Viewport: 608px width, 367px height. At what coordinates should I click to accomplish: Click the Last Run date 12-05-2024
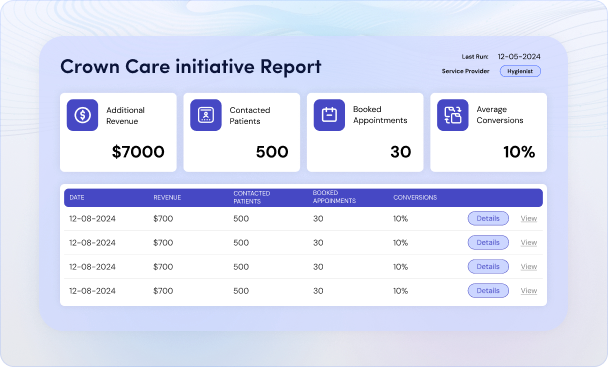click(519, 57)
